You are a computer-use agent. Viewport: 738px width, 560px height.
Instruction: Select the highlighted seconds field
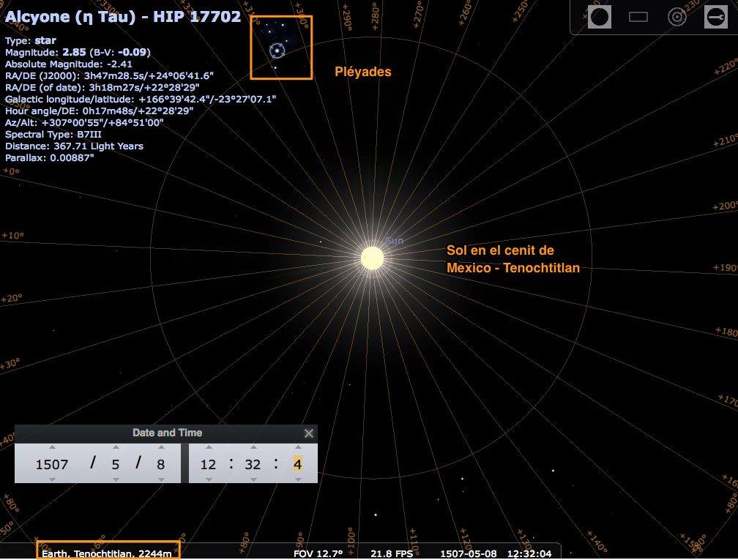point(297,464)
